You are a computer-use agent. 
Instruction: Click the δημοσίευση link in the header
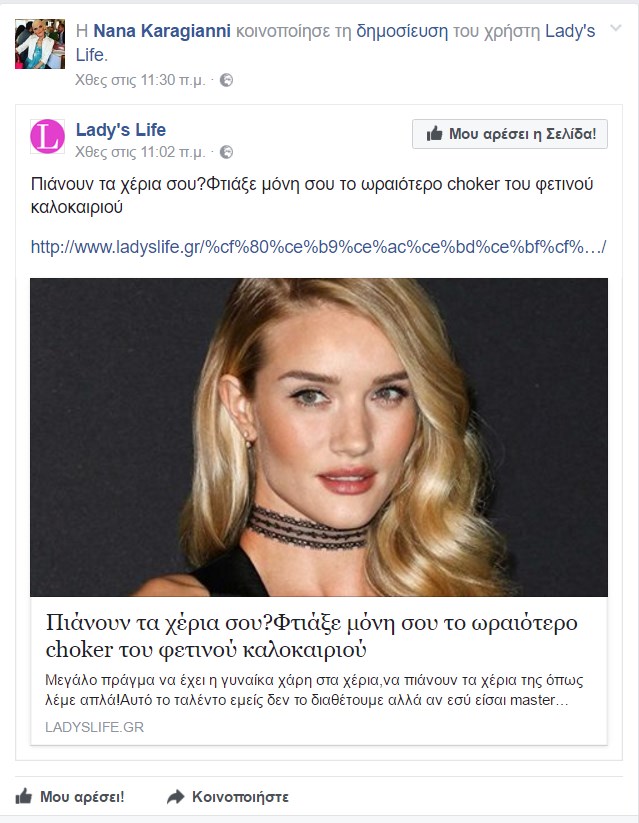pos(402,31)
